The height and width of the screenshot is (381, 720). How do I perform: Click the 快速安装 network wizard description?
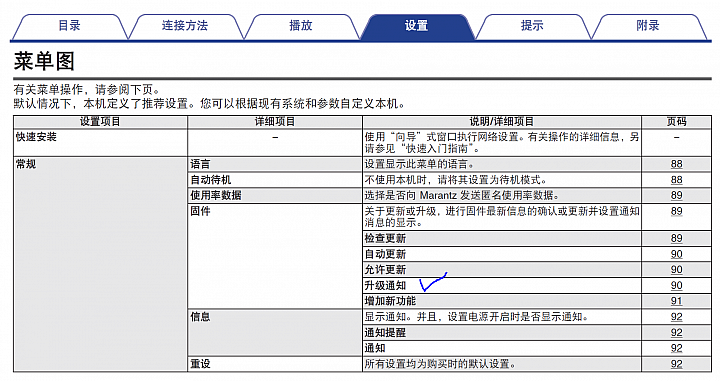click(501, 143)
